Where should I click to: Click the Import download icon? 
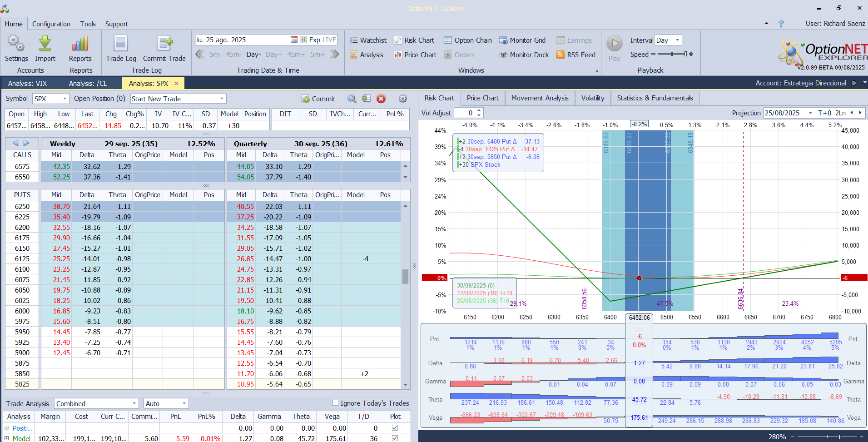[x=45, y=44]
